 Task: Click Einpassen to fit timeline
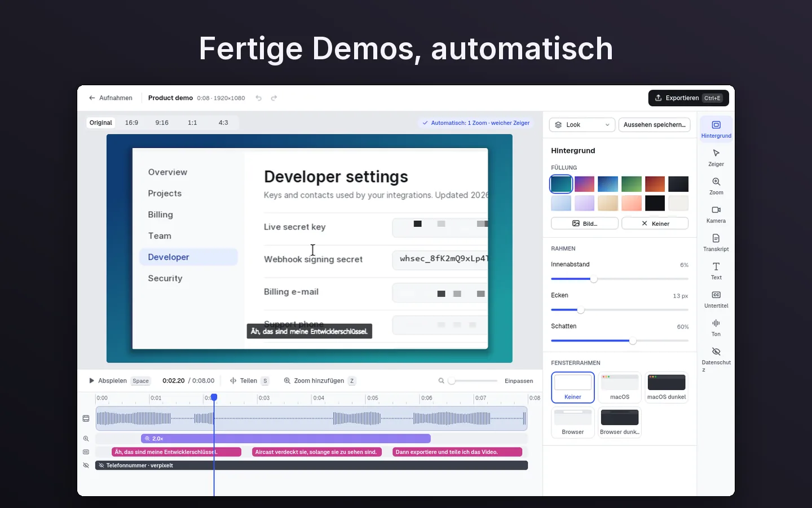click(519, 381)
